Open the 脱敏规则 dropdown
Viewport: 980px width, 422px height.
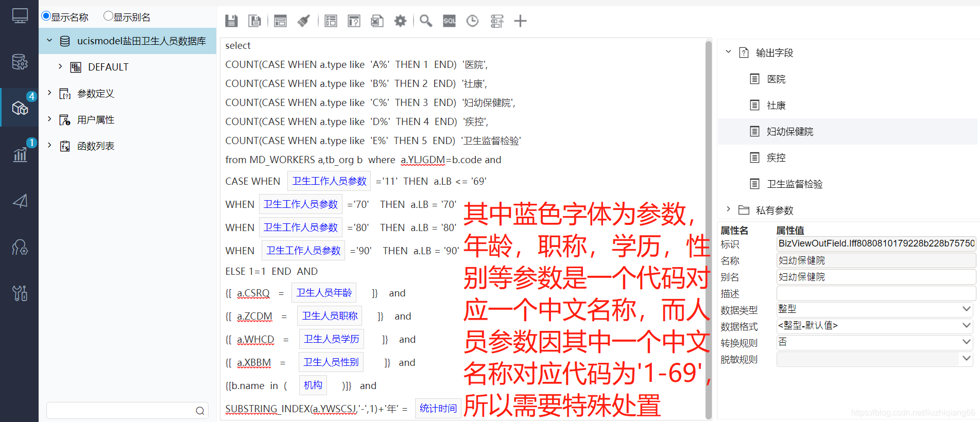point(966,358)
